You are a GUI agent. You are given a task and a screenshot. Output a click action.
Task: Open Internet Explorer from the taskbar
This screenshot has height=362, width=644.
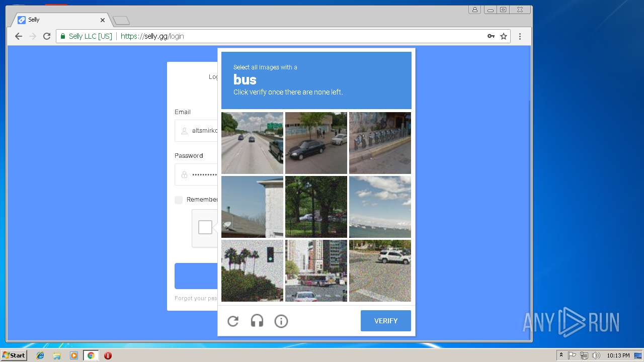pos(40,355)
